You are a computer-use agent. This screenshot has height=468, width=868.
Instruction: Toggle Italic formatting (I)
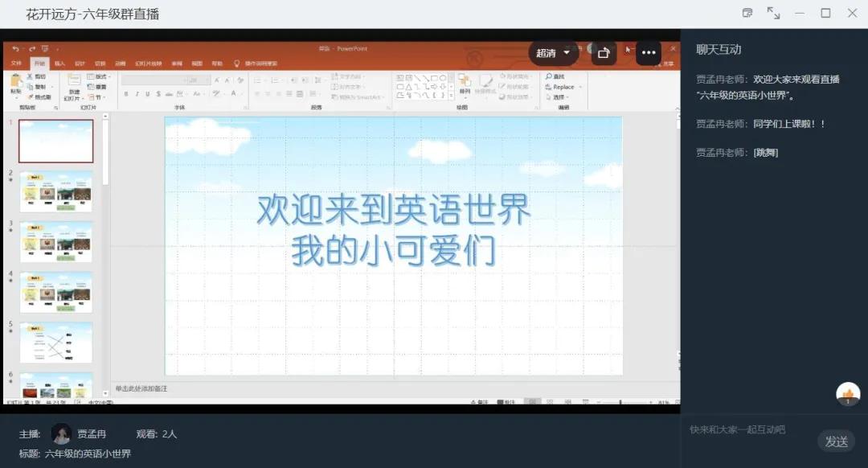click(x=137, y=94)
